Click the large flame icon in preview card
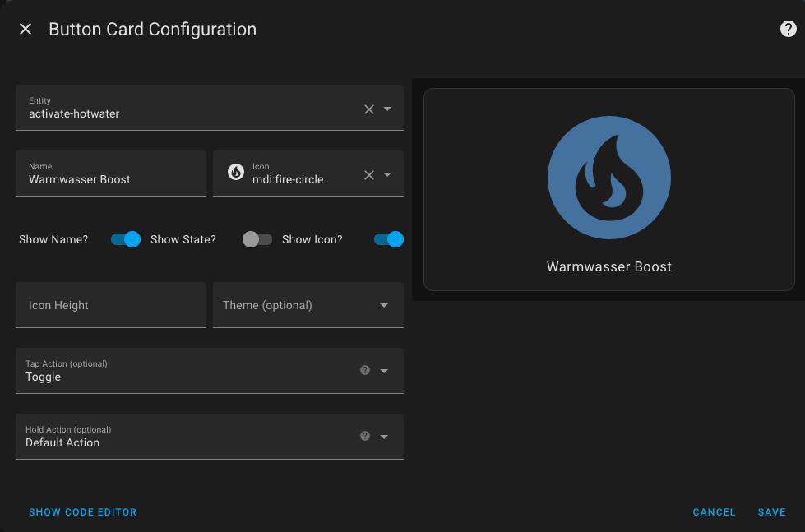The width and height of the screenshot is (805, 532). pyautogui.click(x=608, y=177)
